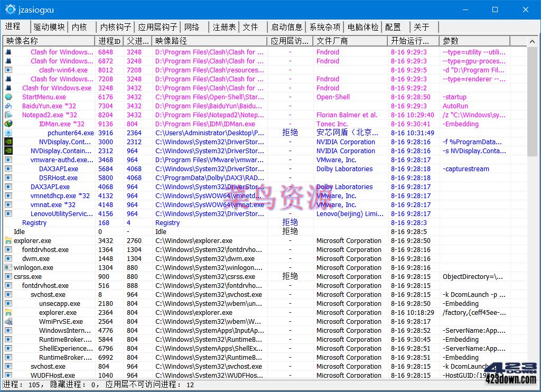Click the WmiPrvSE.exe process icon
This screenshot has height=392, width=541.
point(7,321)
